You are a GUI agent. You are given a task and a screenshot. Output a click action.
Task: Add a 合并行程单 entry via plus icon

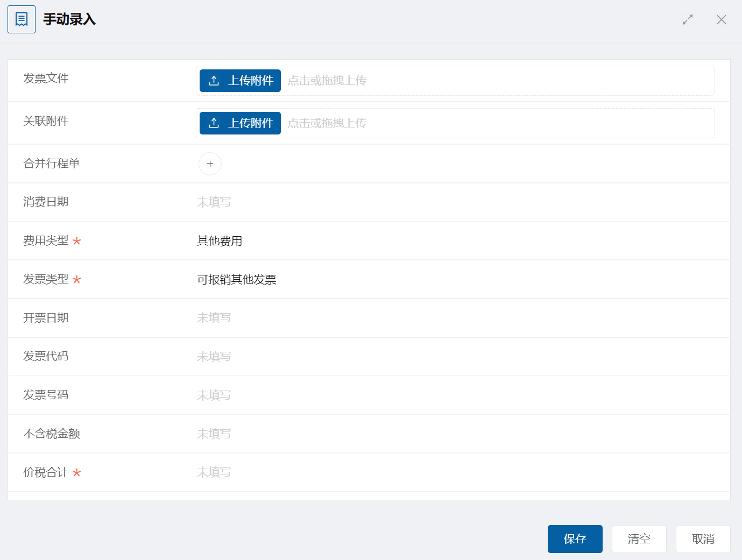(x=210, y=164)
